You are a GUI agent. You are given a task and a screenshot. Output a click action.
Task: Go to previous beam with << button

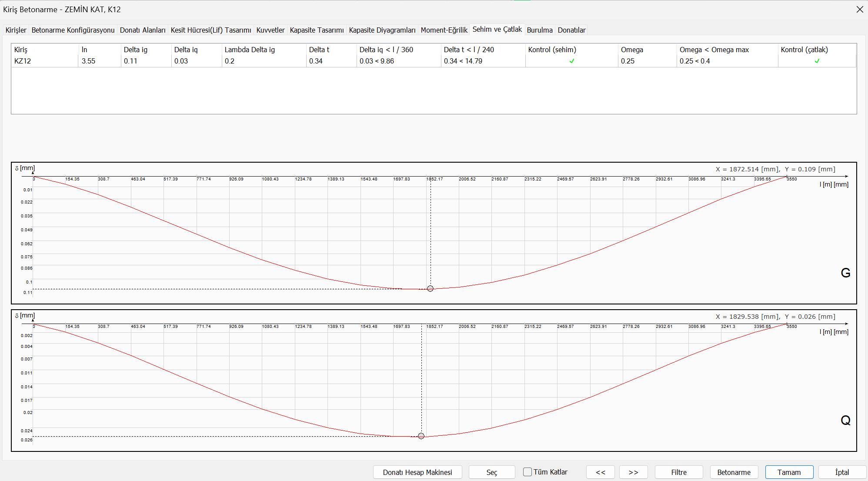[600, 472]
